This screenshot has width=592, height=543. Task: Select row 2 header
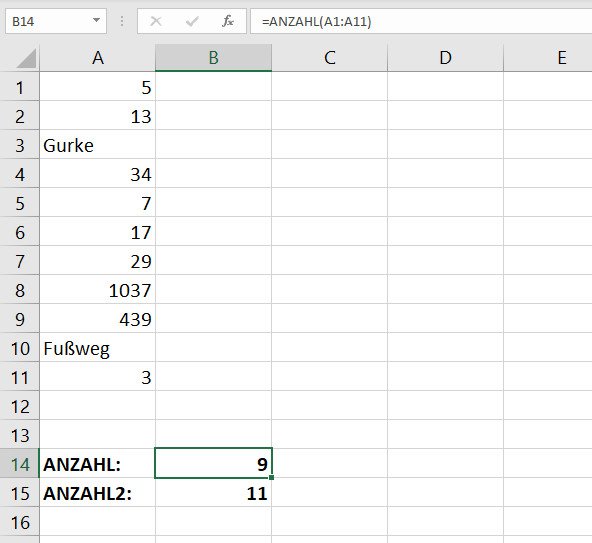point(20,116)
